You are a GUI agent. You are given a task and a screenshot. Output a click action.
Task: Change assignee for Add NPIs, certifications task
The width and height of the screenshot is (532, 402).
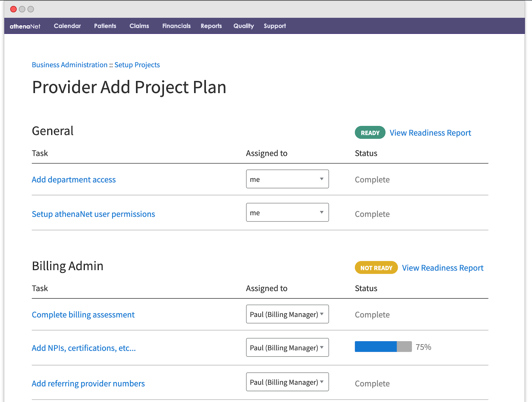[x=287, y=348]
